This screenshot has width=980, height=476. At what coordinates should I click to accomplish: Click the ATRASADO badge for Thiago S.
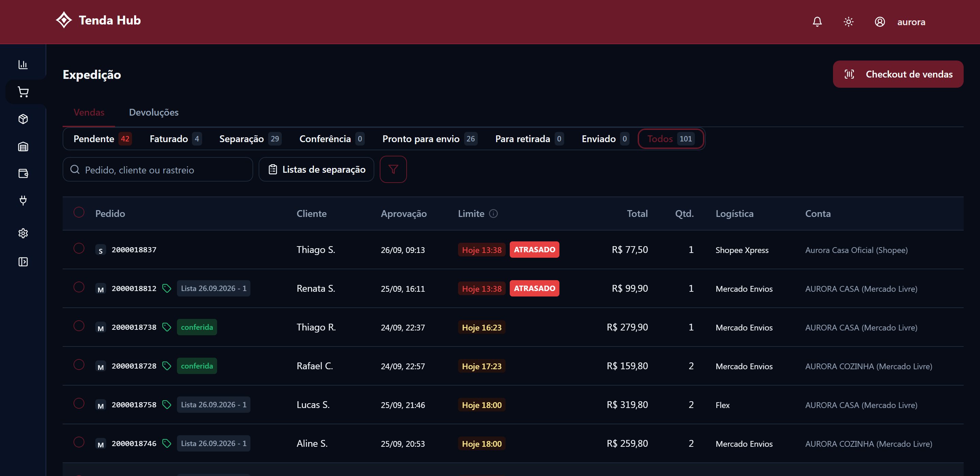534,250
